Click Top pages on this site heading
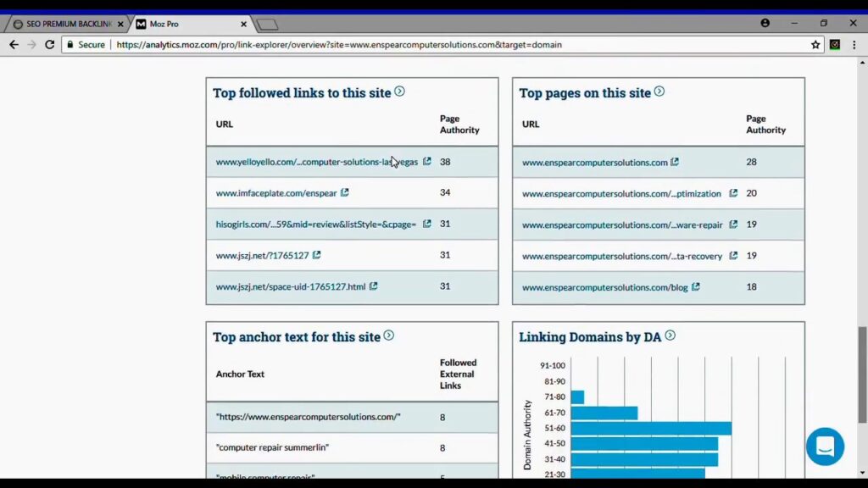 coord(585,93)
